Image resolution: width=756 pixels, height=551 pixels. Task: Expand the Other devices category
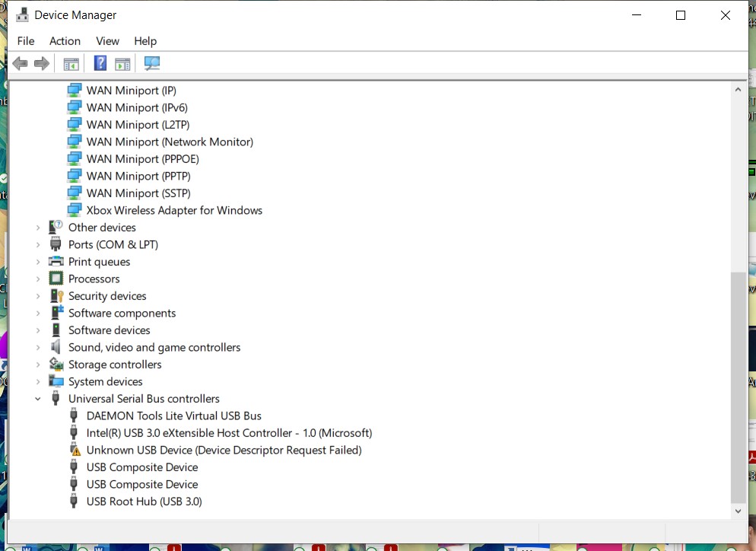[38, 228]
